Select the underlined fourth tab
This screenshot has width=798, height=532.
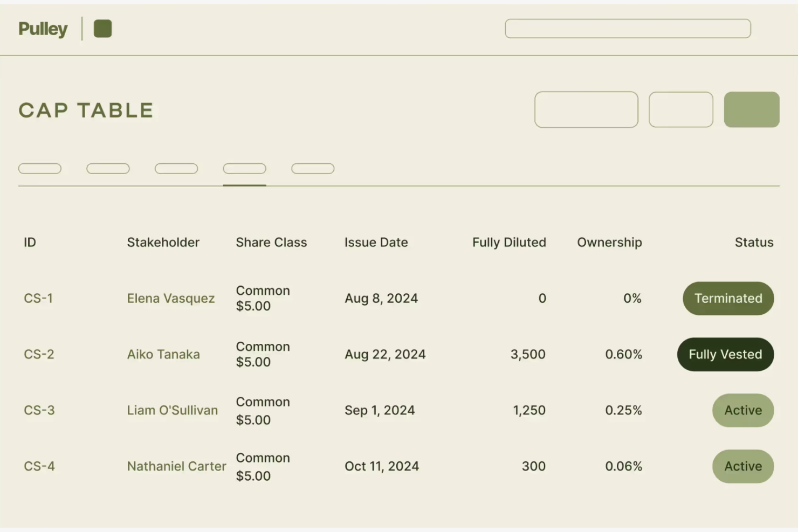point(244,169)
